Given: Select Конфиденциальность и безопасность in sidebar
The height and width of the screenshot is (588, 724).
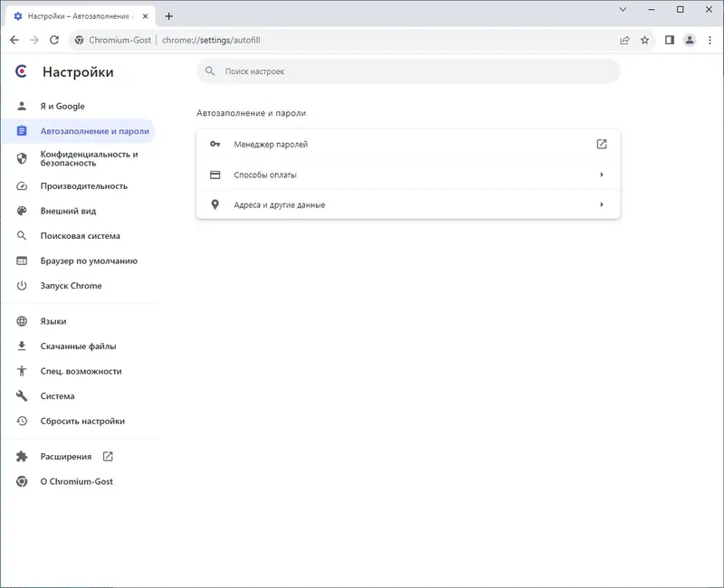Looking at the screenshot, I should 89,158.
